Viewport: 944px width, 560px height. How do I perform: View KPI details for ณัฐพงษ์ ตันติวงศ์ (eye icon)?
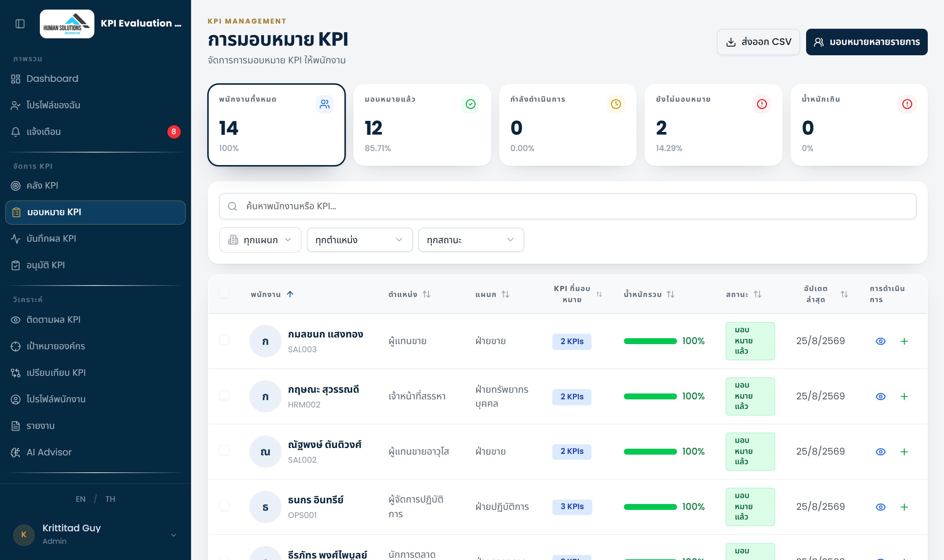pyautogui.click(x=881, y=452)
